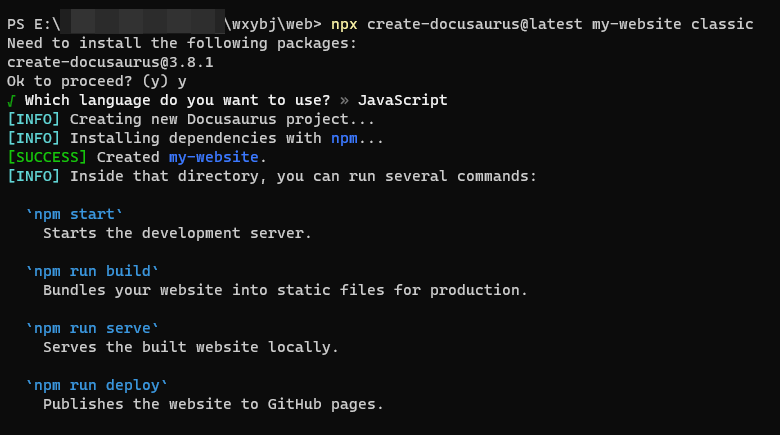The height and width of the screenshot is (435, 780).
Task: Click '[INFO]' tag before 'Creating new Docusaurus project'
Action: [34, 119]
